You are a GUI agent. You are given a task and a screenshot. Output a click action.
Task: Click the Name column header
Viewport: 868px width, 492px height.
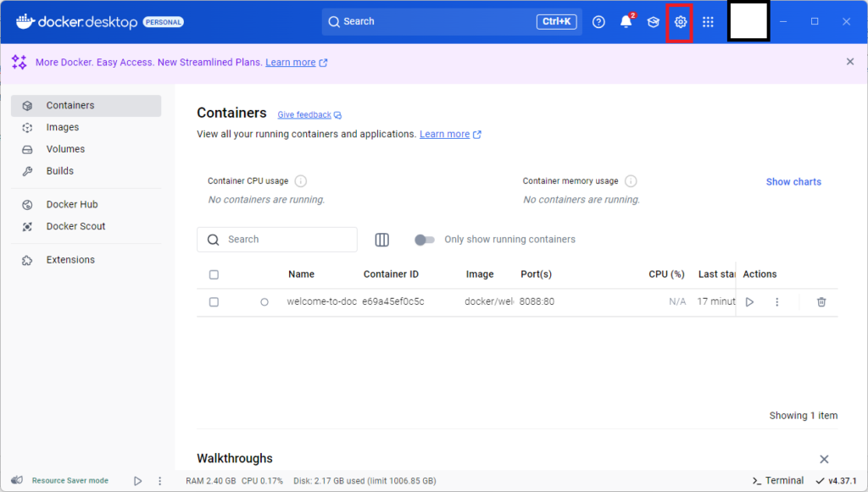301,274
